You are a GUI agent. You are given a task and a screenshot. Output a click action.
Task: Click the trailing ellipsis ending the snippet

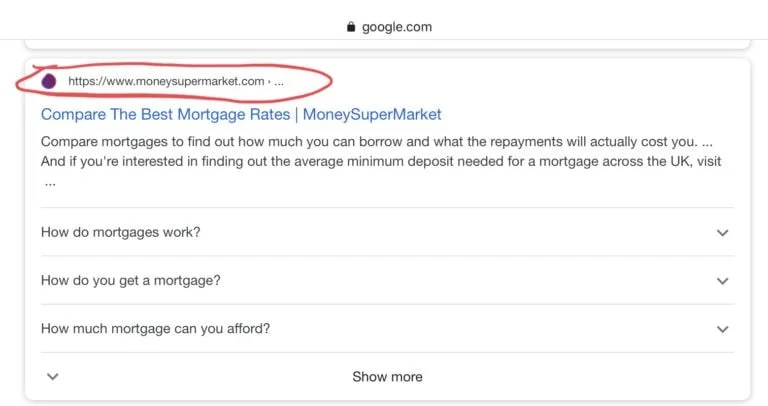(49, 183)
